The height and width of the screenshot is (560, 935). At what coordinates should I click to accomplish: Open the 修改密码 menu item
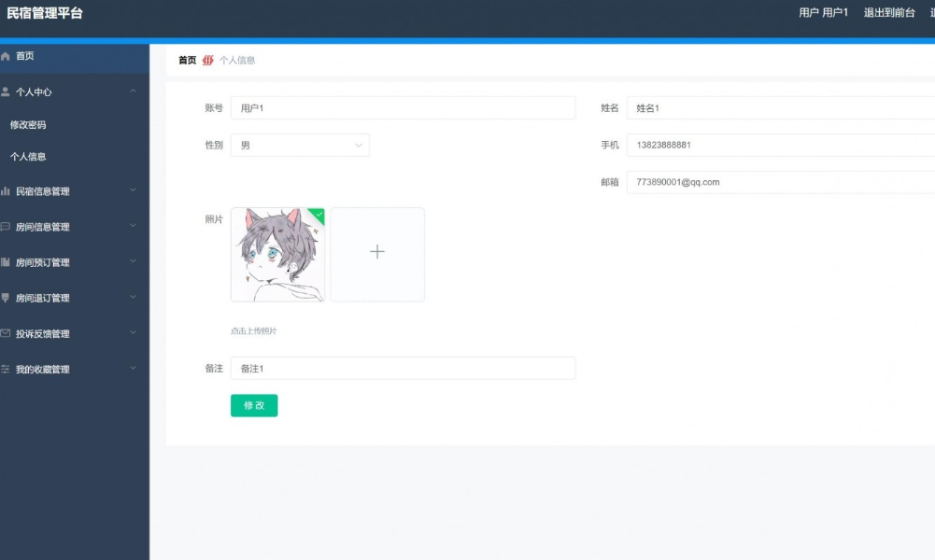point(28,125)
